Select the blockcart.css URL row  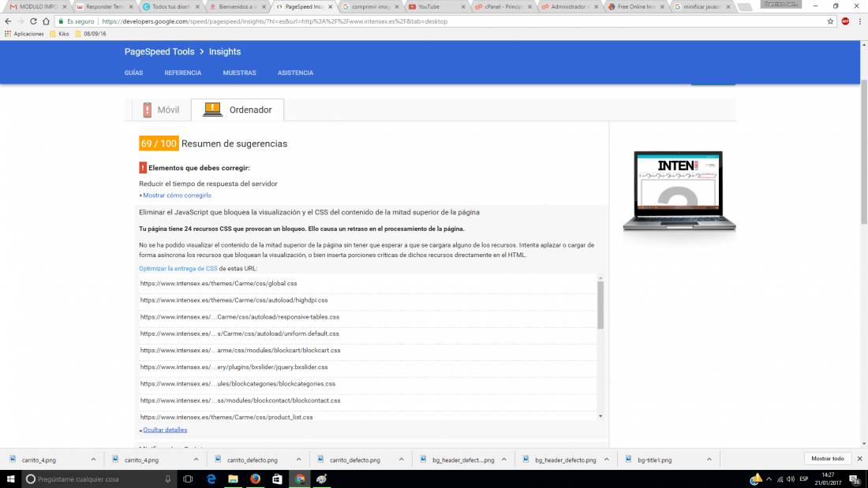368,350
